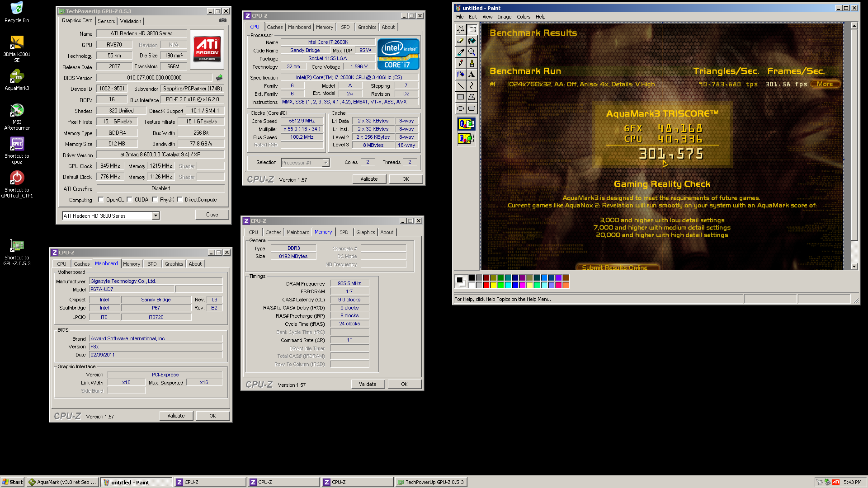This screenshot has height=488, width=868.
Task: Click the P67A-UD7 model field
Action: [131, 289]
